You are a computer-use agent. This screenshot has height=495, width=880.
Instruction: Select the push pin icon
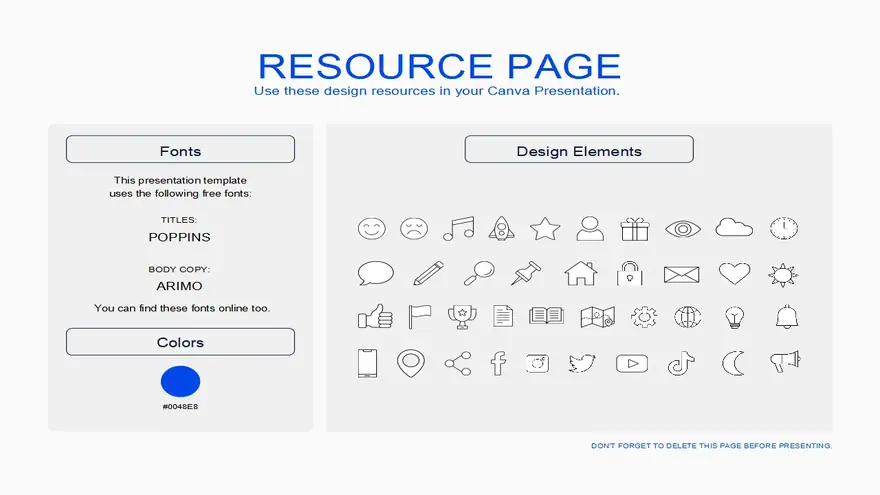[526, 273]
